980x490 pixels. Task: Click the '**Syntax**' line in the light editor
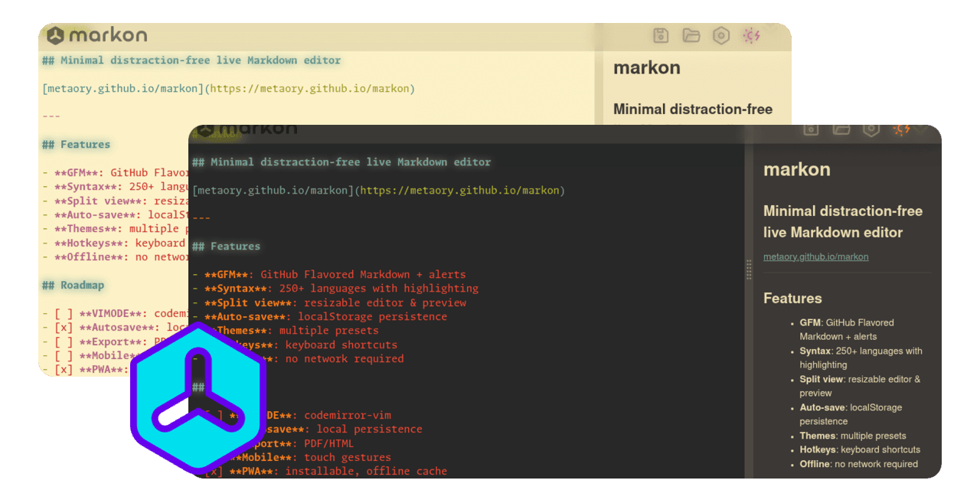coord(116,187)
